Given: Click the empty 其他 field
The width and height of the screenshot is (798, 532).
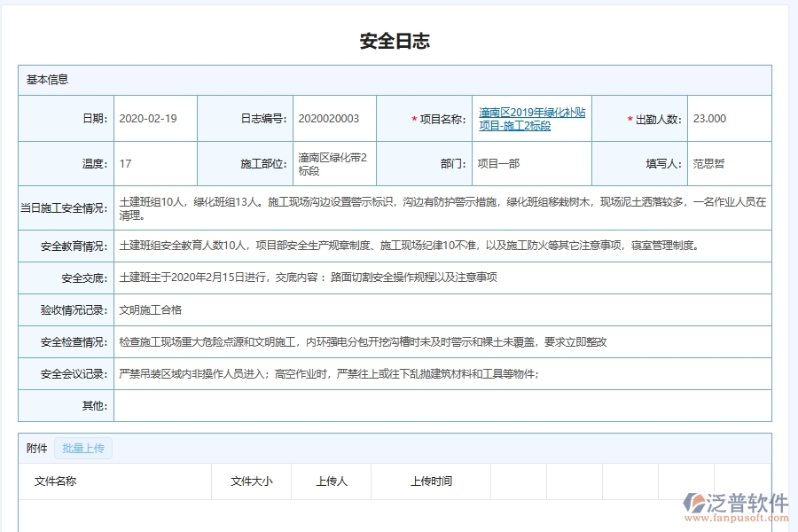Looking at the screenshot, I should [443, 405].
